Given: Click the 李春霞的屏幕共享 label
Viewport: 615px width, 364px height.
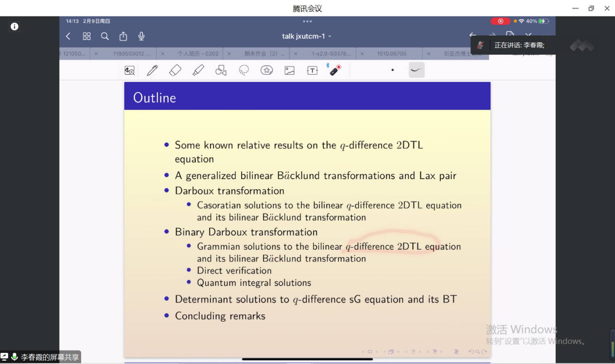Looking at the screenshot, I should click(50, 357).
